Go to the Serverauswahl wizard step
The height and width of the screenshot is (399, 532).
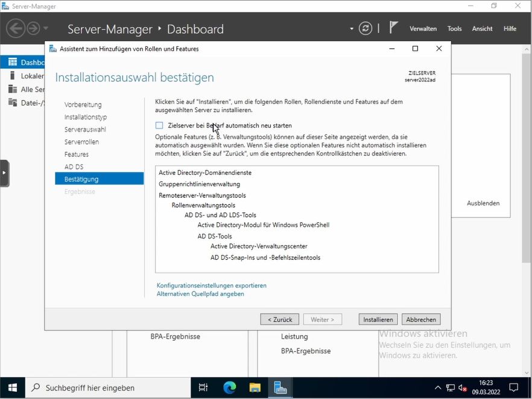point(85,130)
